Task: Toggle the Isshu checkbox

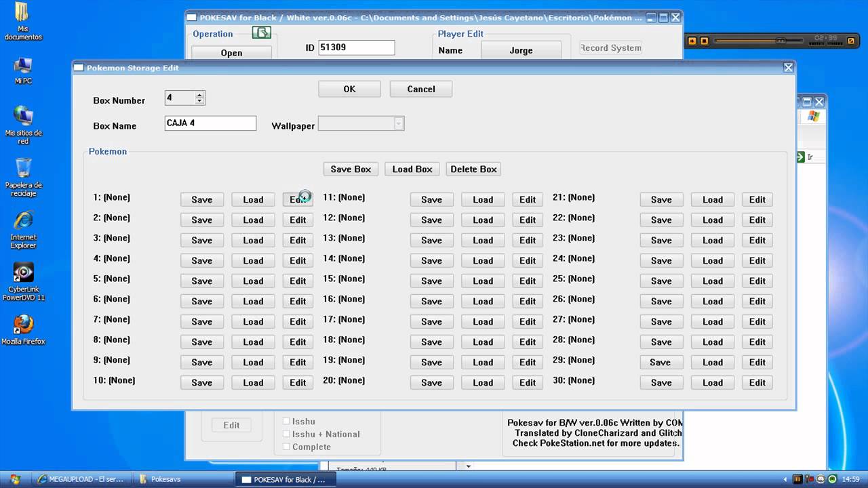Action: [x=286, y=422]
